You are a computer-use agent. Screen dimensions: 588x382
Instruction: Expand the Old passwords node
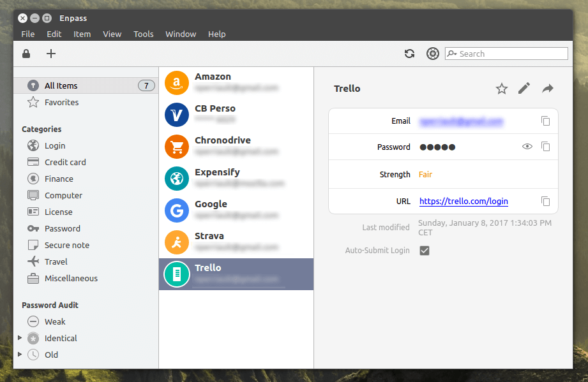click(x=20, y=355)
